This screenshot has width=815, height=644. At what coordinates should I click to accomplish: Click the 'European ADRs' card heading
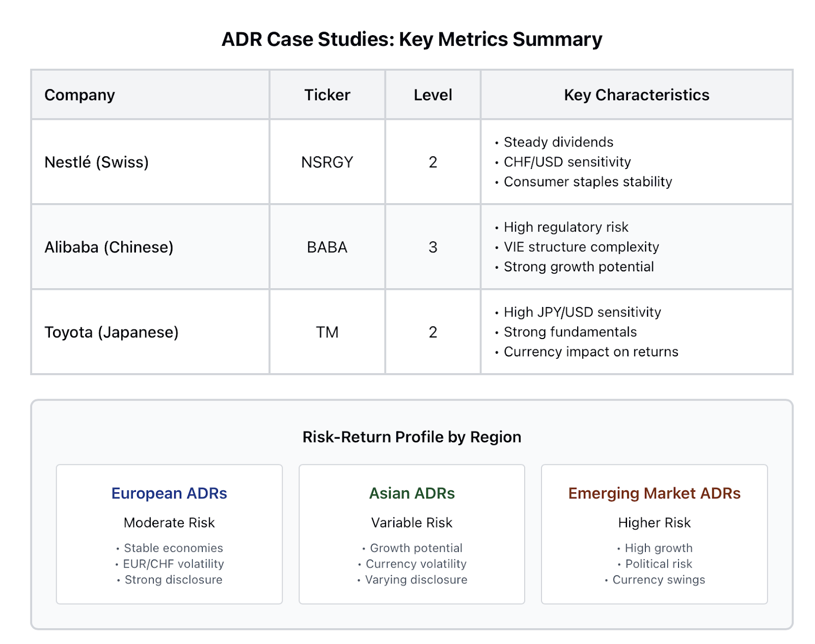pyautogui.click(x=169, y=493)
